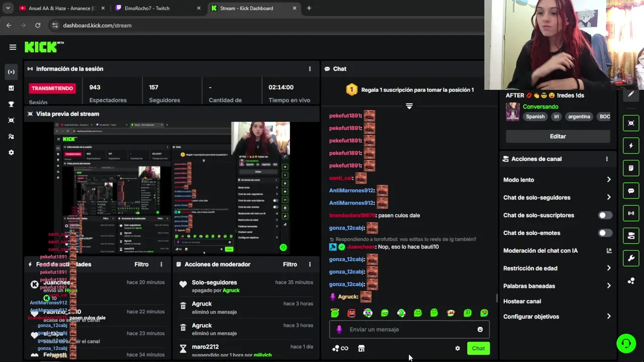Open the chat bubble icon on the right rail

click(x=631, y=191)
